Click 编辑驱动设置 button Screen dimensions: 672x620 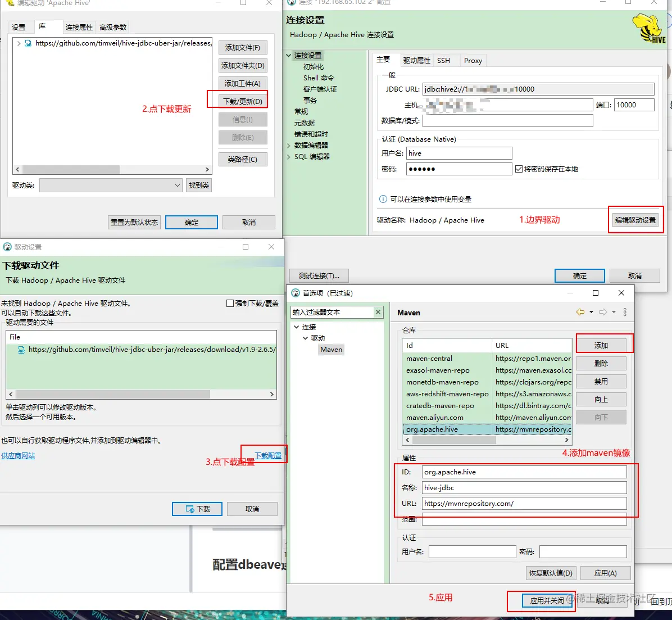coord(635,220)
